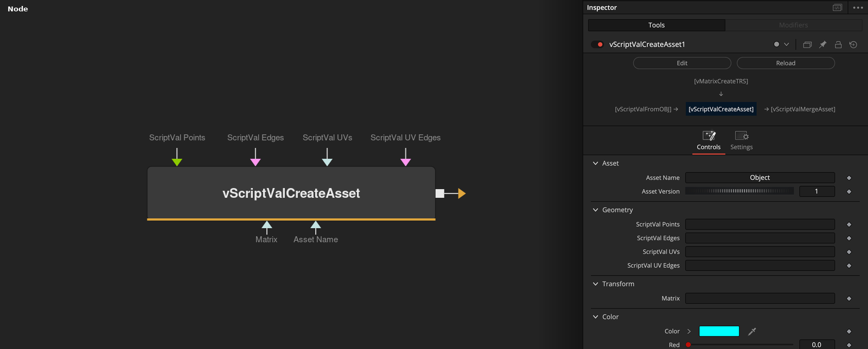Click the pink ScriptVal UV Edges input arrow
The height and width of the screenshot is (349, 868).
(406, 161)
